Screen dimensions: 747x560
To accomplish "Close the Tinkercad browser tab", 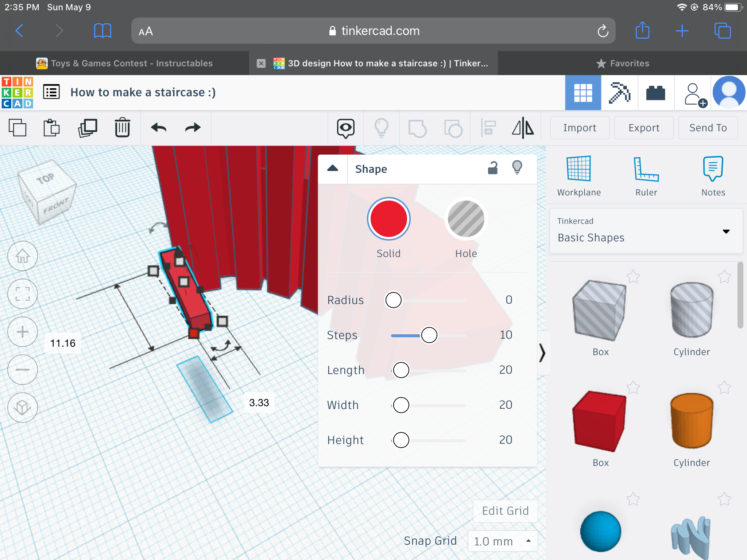I will 261,63.
